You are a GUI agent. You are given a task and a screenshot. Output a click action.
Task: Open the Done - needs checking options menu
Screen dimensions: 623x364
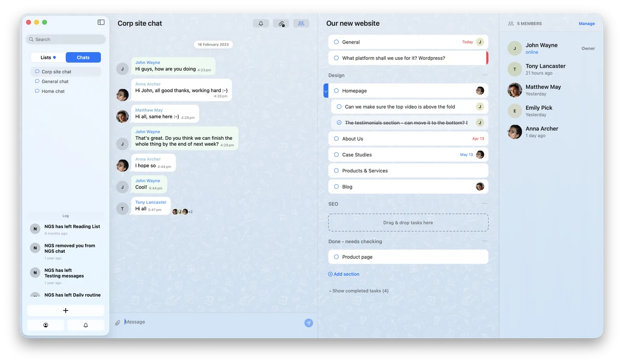pos(485,241)
